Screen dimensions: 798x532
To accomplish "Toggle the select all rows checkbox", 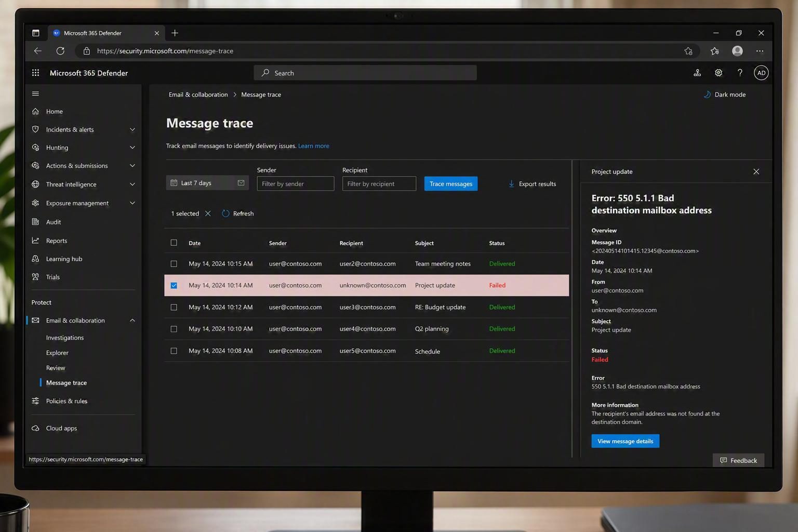I will tap(174, 243).
